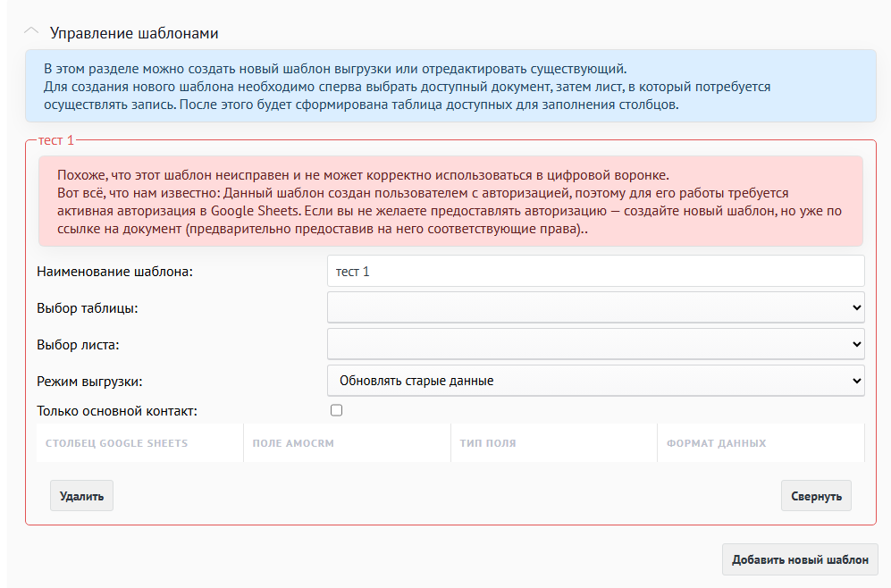Click the Режим выгрузки label

(89, 382)
